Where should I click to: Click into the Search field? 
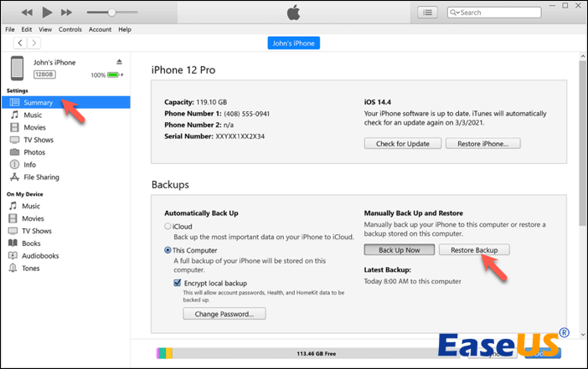494,13
